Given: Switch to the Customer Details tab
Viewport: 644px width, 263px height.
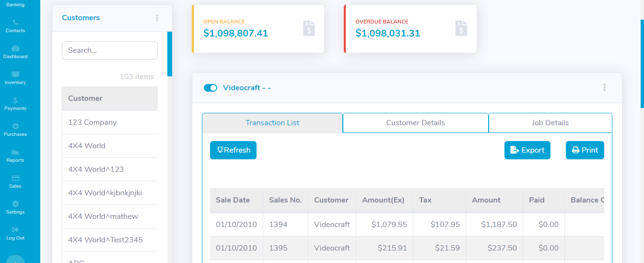Looking at the screenshot, I should [416, 123].
